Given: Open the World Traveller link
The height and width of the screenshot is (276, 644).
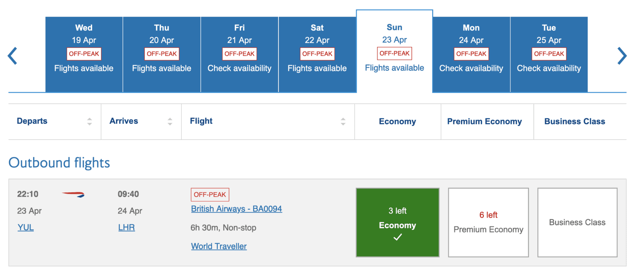Looking at the screenshot, I should point(219,246).
